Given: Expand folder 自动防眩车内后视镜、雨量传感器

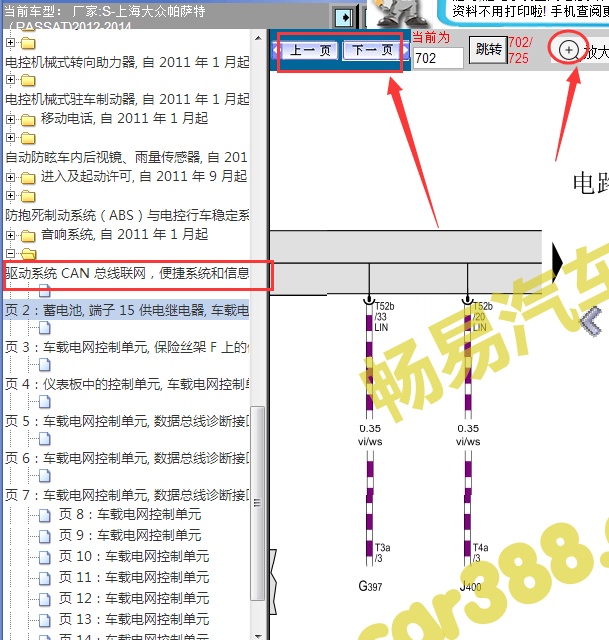Looking at the screenshot, I should pos(11,138).
